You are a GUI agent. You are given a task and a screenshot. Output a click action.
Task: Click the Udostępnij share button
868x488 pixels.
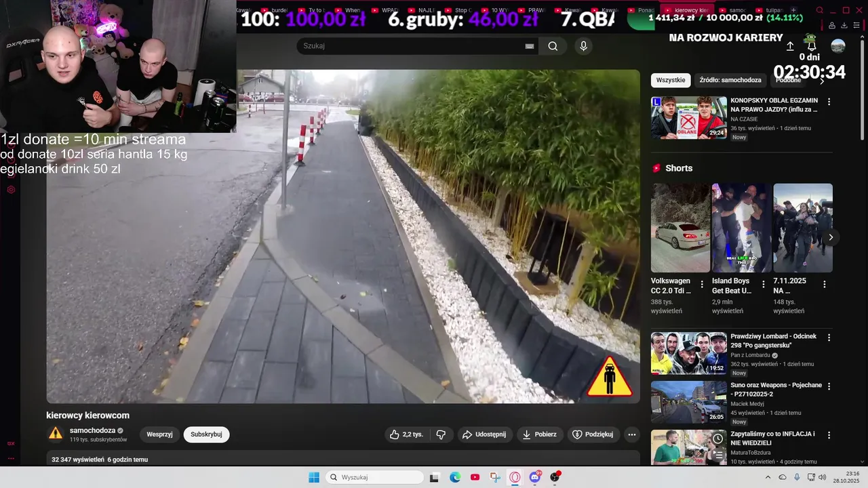(x=484, y=434)
